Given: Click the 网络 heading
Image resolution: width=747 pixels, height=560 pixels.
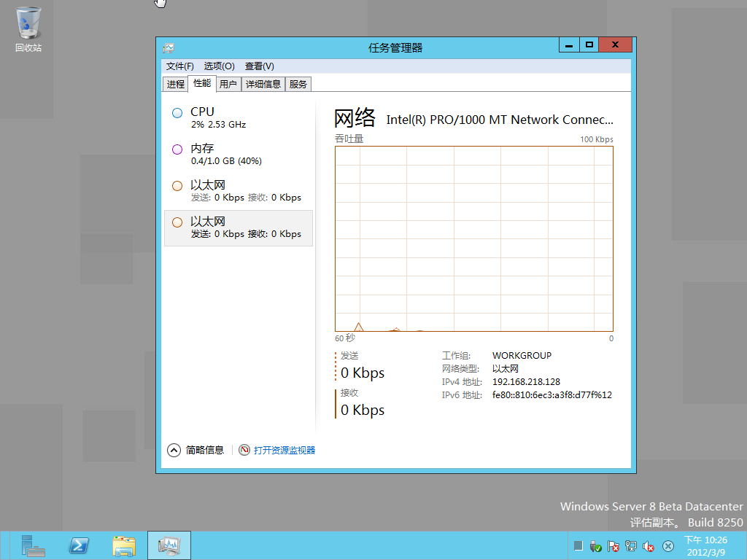Looking at the screenshot, I should [x=355, y=117].
